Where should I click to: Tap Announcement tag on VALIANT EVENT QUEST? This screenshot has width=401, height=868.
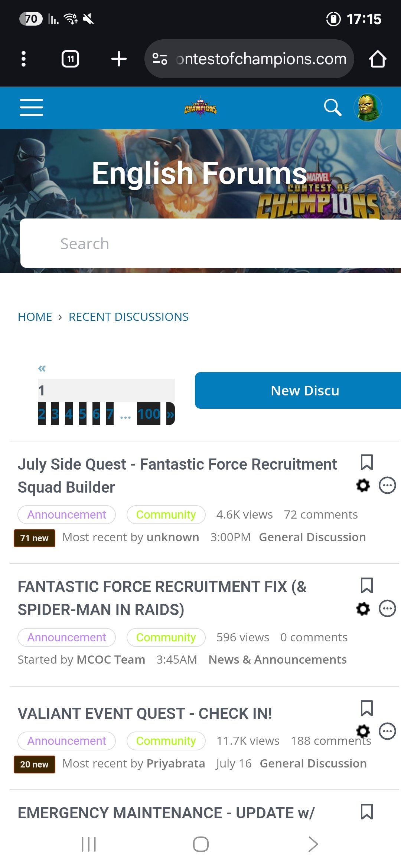tap(66, 741)
